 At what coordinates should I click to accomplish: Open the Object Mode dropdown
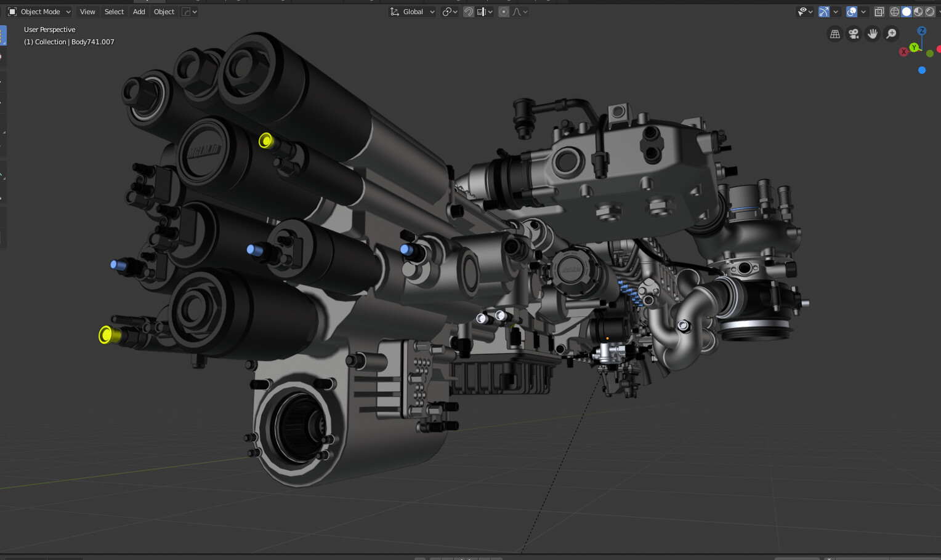39,11
